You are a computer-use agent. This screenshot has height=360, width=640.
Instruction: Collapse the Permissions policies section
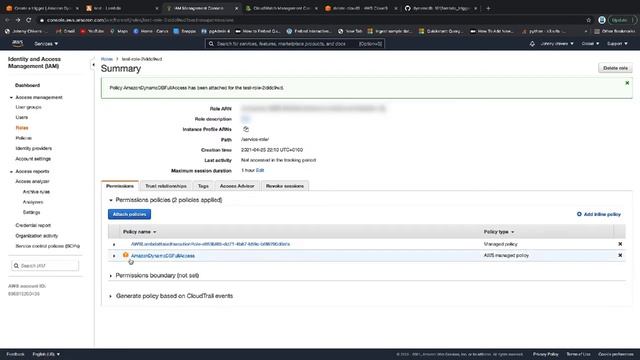point(111,200)
